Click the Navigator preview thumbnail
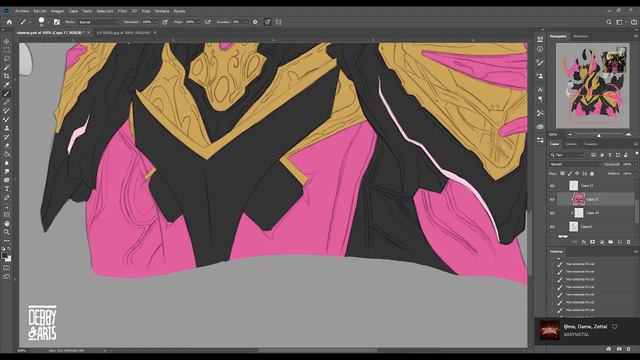The width and height of the screenshot is (640, 360). tap(592, 86)
